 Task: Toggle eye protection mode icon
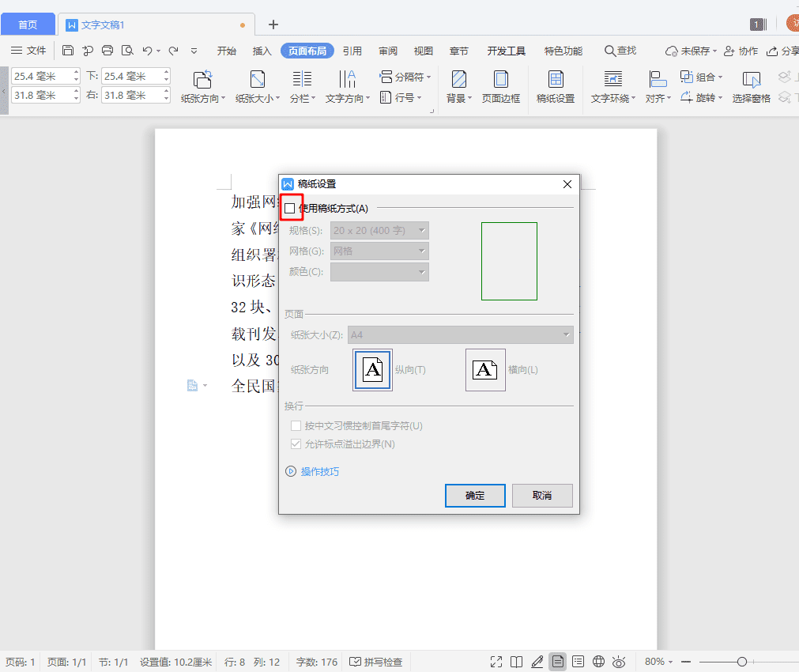coord(619,662)
